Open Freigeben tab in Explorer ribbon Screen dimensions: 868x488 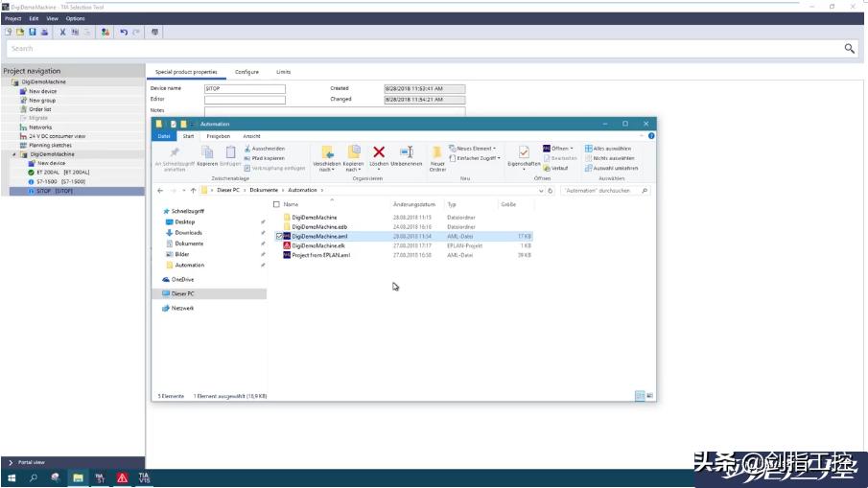[218, 136]
